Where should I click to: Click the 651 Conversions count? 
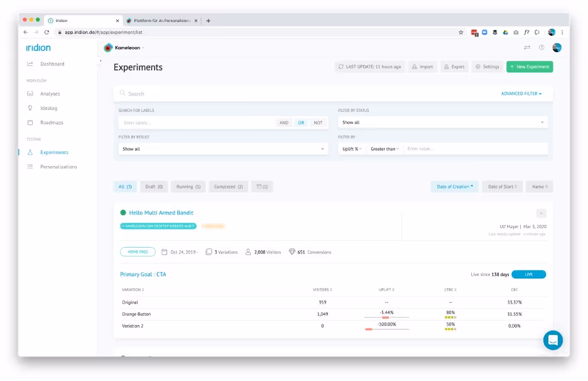[x=310, y=252]
